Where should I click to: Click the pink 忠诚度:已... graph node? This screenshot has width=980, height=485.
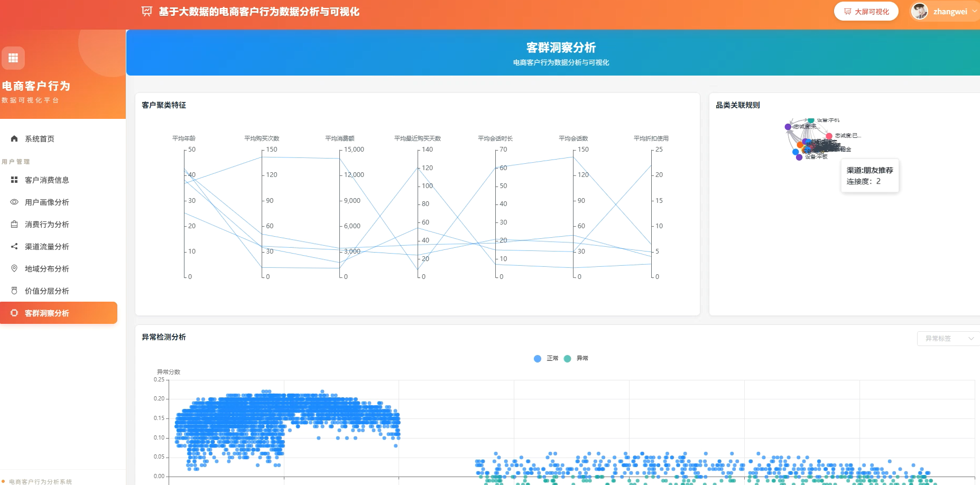829,136
